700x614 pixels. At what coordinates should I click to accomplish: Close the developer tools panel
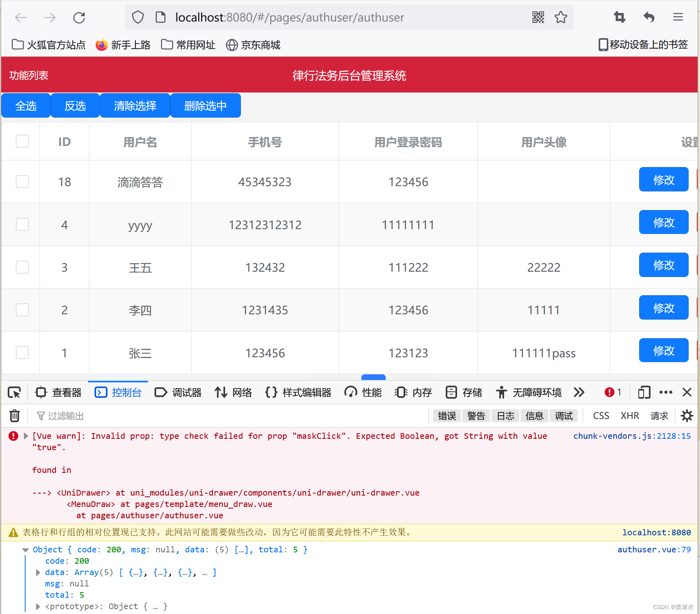(x=687, y=392)
